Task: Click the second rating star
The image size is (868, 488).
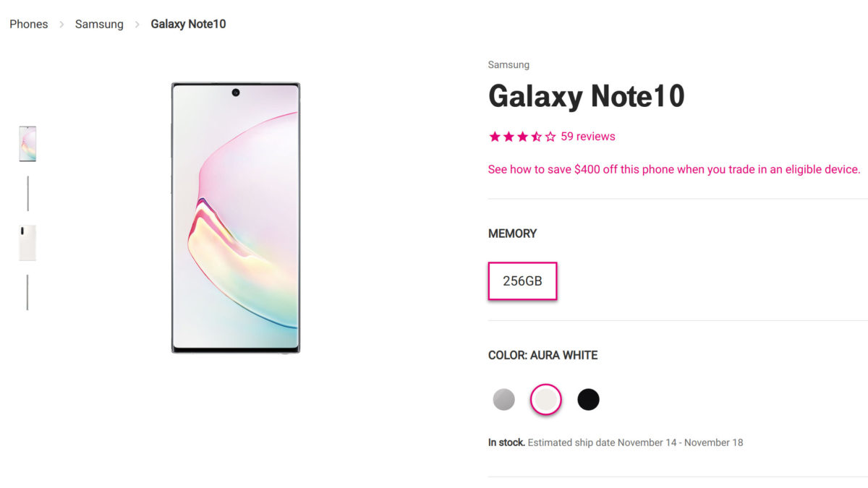Action: [x=509, y=137]
